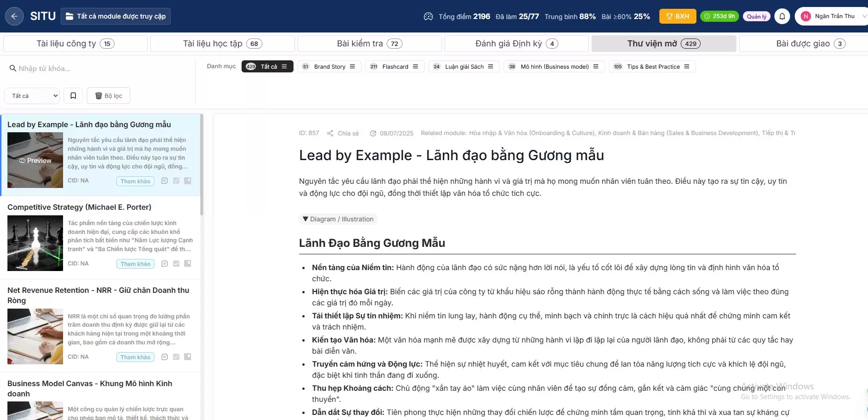Click the ID: 857 label
The height and width of the screenshot is (420, 868).
(x=309, y=133)
